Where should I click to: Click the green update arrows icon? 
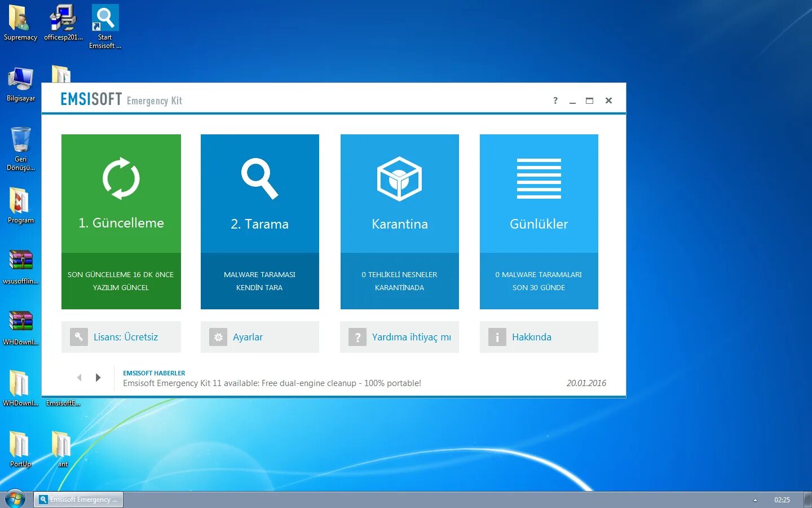121,179
